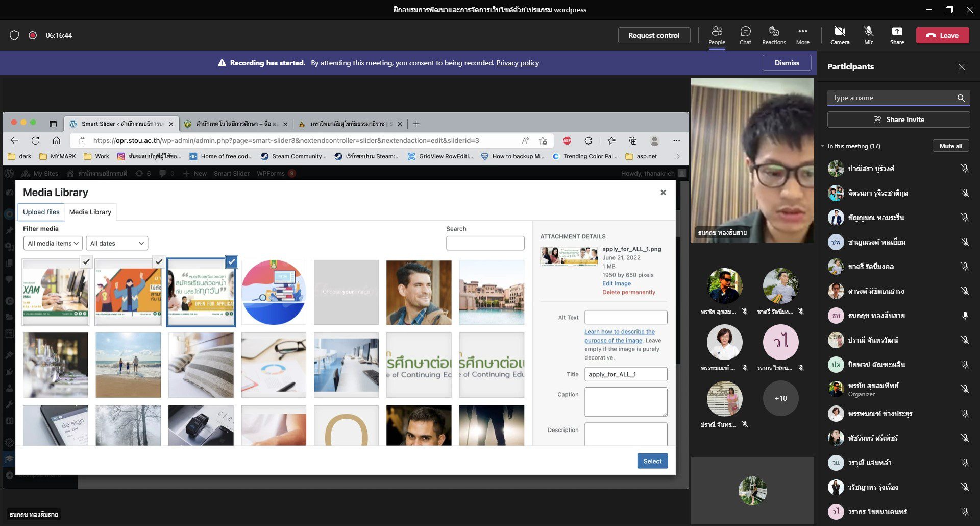Unmute the Mic

coord(868,35)
